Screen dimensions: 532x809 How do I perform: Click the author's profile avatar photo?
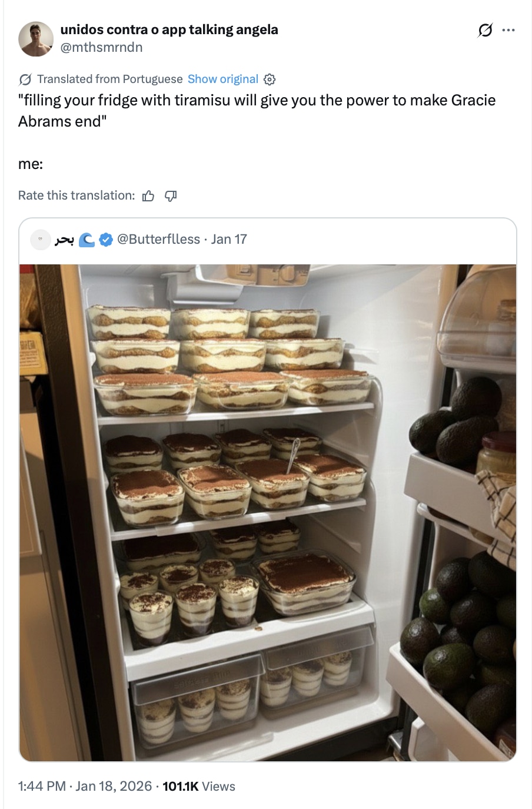coord(36,39)
